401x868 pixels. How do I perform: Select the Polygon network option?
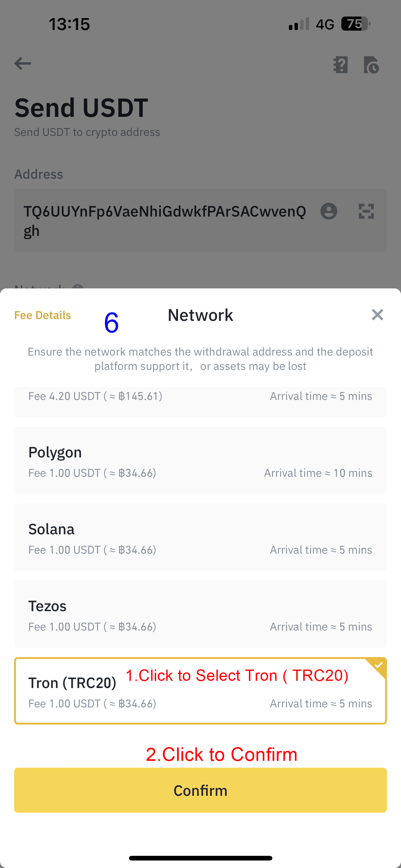[200, 460]
